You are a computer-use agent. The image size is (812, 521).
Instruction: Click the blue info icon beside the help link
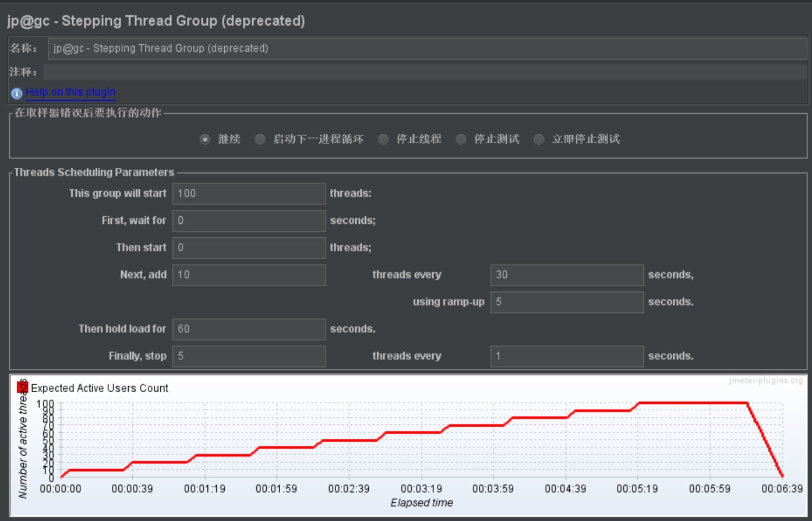click(x=16, y=93)
